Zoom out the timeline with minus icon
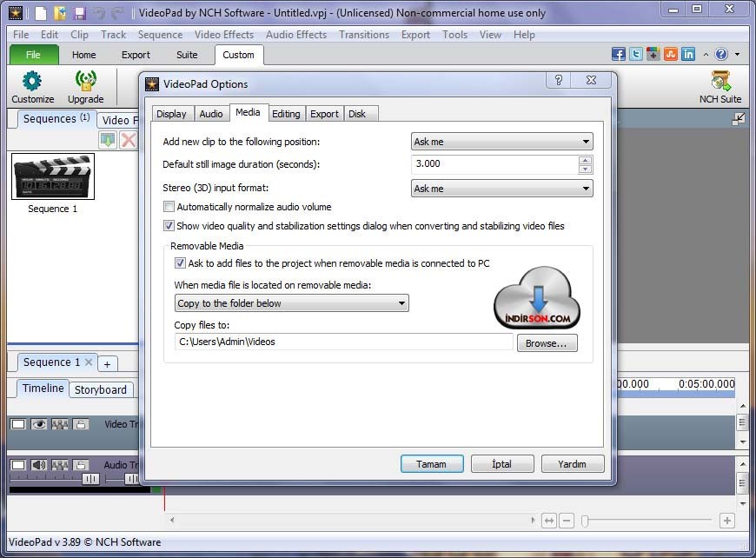This screenshot has height=558, width=756. pyautogui.click(x=567, y=521)
